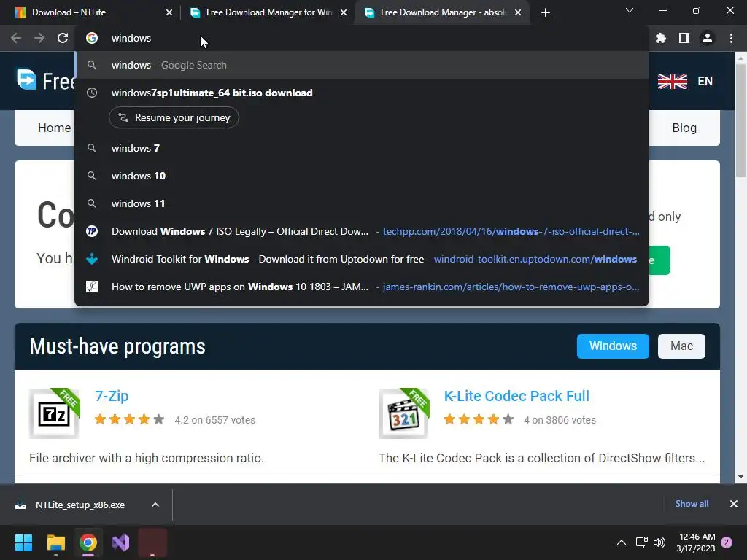
Task: Toggle the browser side panel
Action: tap(684, 38)
